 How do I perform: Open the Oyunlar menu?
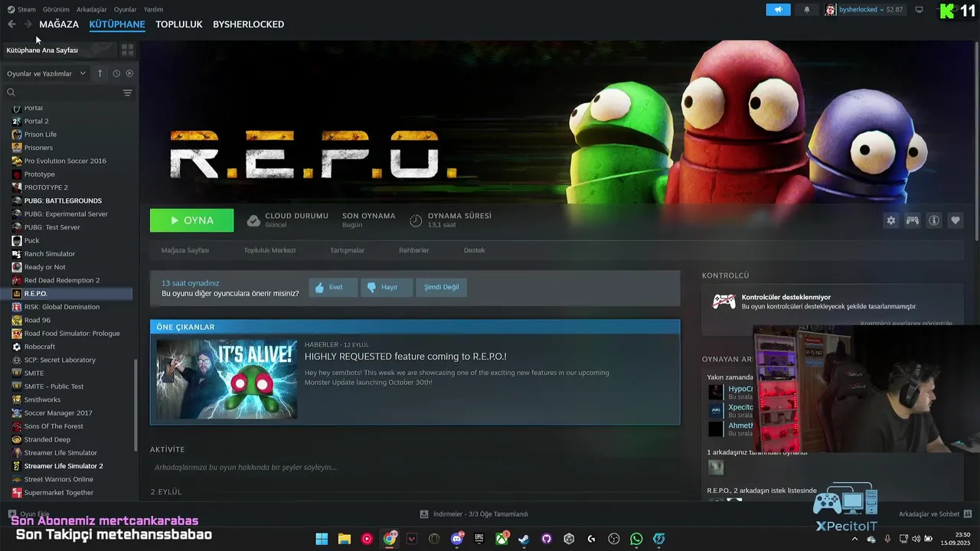[126, 9]
